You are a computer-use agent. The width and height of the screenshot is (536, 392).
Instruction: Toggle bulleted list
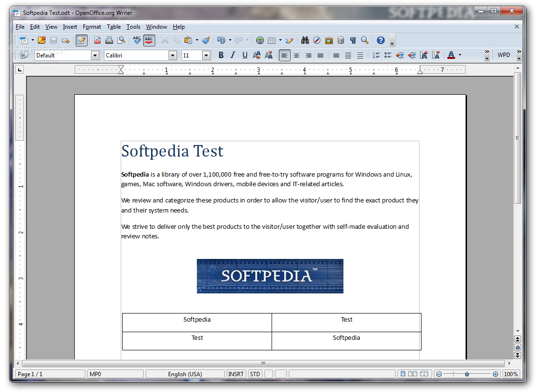coord(388,55)
